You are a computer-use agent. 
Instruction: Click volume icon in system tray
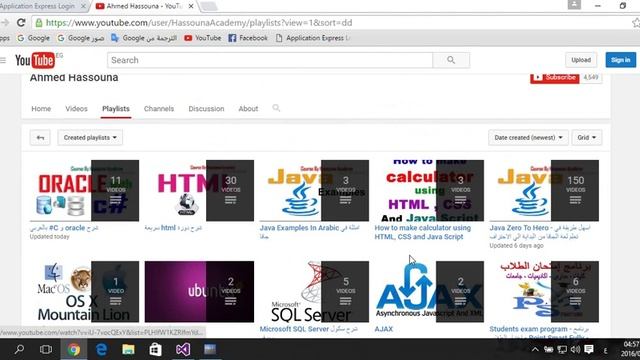[x=576, y=349]
